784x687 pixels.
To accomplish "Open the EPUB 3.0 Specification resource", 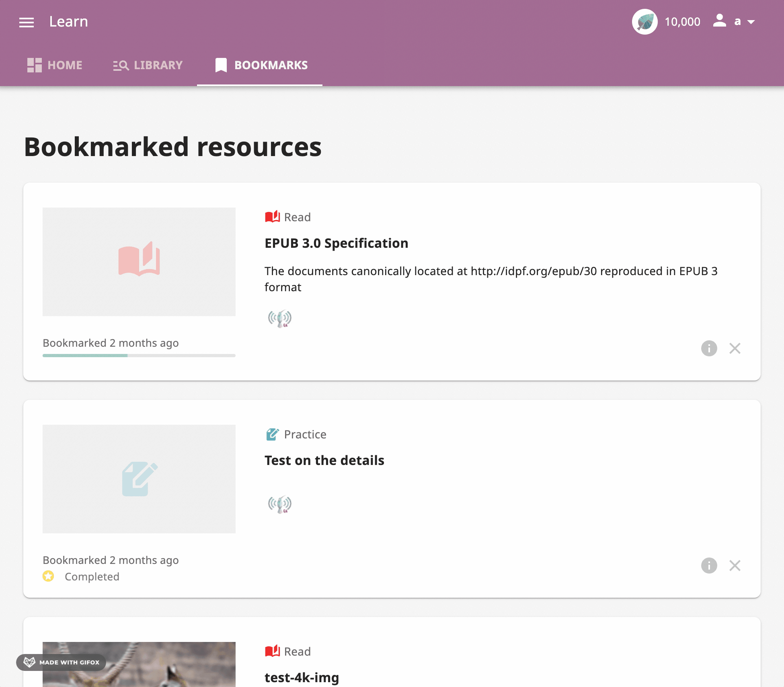I will point(337,243).
